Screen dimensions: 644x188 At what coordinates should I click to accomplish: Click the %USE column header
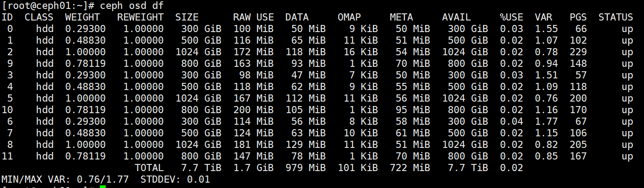pyautogui.click(x=512, y=17)
